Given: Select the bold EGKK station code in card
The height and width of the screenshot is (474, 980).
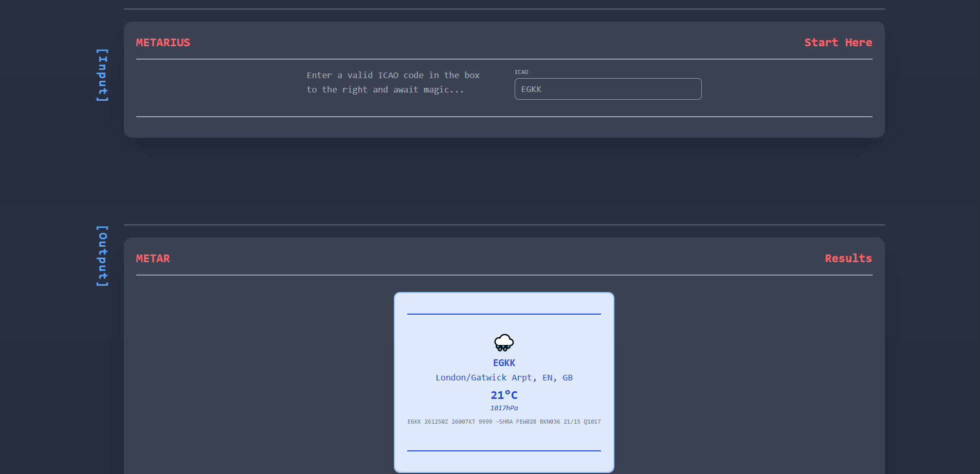Looking at the screenshot, I should click(x=504, y=363).
